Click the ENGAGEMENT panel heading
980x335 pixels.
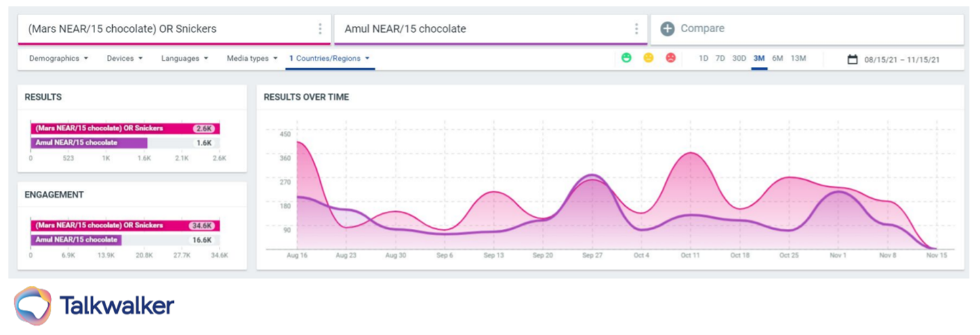[54, 195]
